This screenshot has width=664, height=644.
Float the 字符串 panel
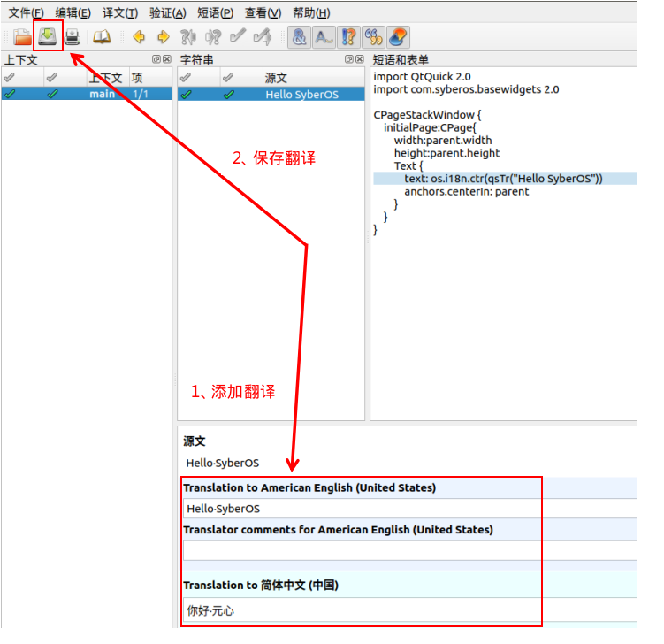point(348,59)
